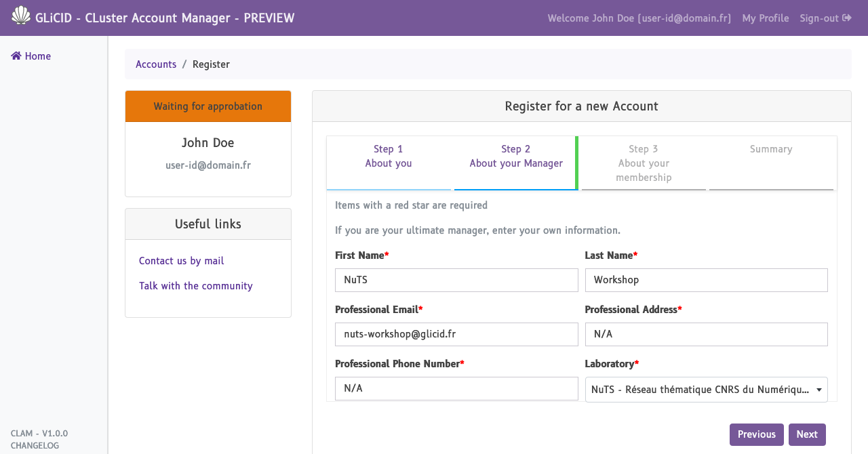Open Talk with the community link

195,286
